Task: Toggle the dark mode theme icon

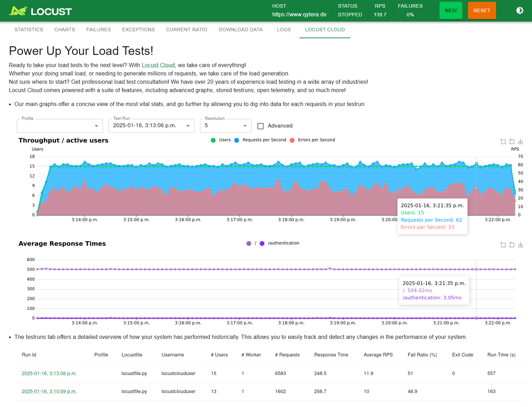Action: (x=519, y=10)
